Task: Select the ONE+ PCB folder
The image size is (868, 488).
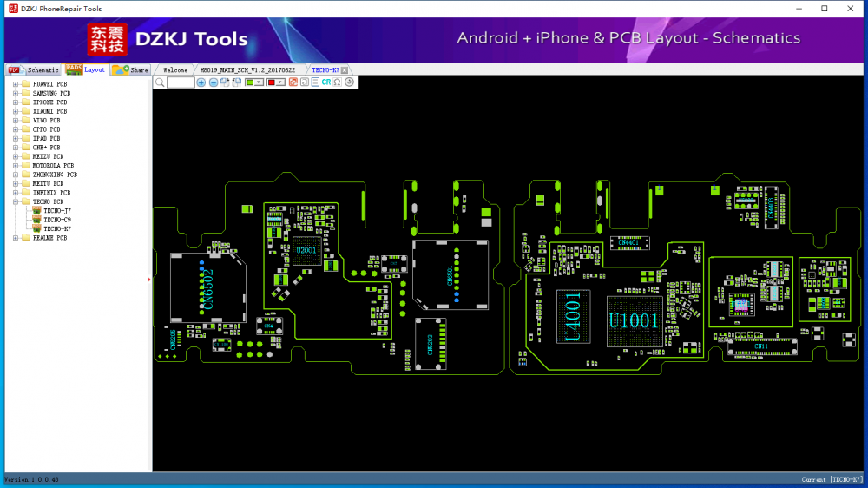Action: point(47,148)
